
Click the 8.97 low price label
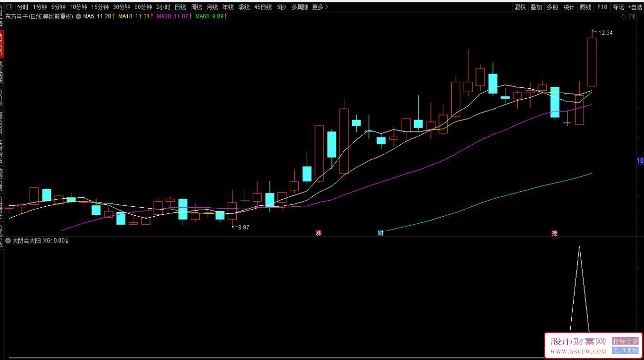pyautogui.click(x=243, y=227)
